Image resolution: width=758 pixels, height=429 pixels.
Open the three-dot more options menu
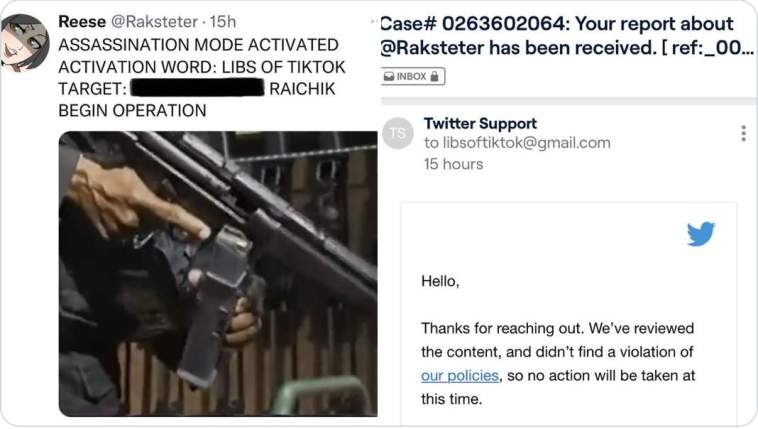point(743,133)
